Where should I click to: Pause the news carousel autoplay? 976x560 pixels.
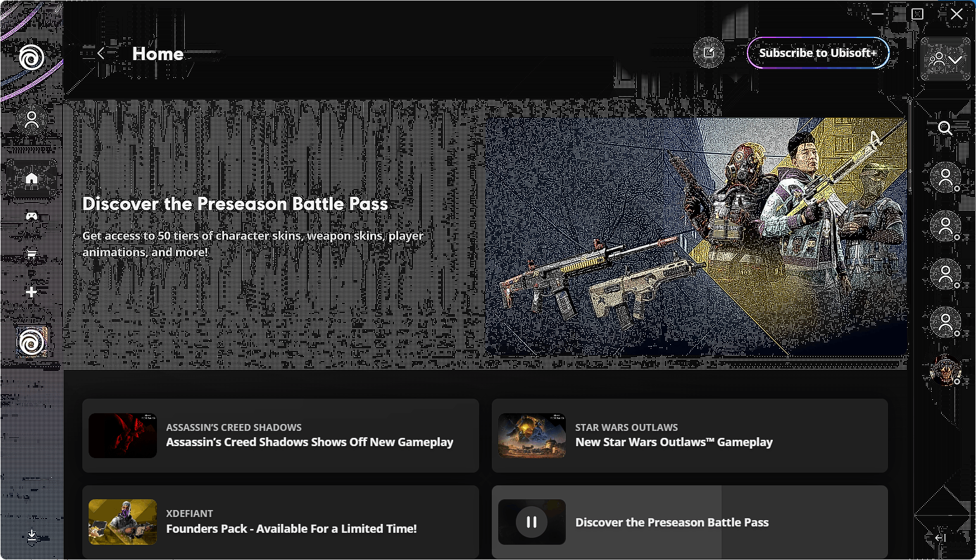point(532,522)
